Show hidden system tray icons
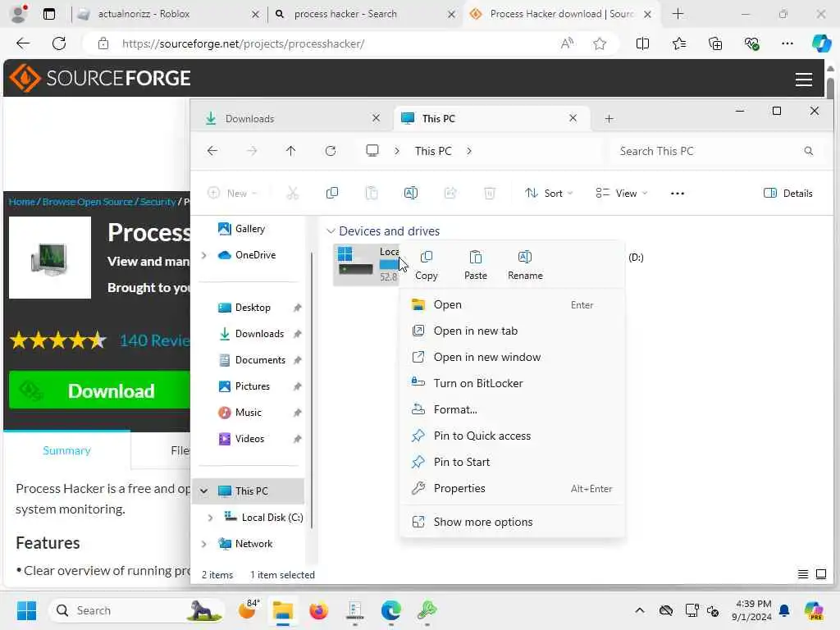 [x=640, y=610]
